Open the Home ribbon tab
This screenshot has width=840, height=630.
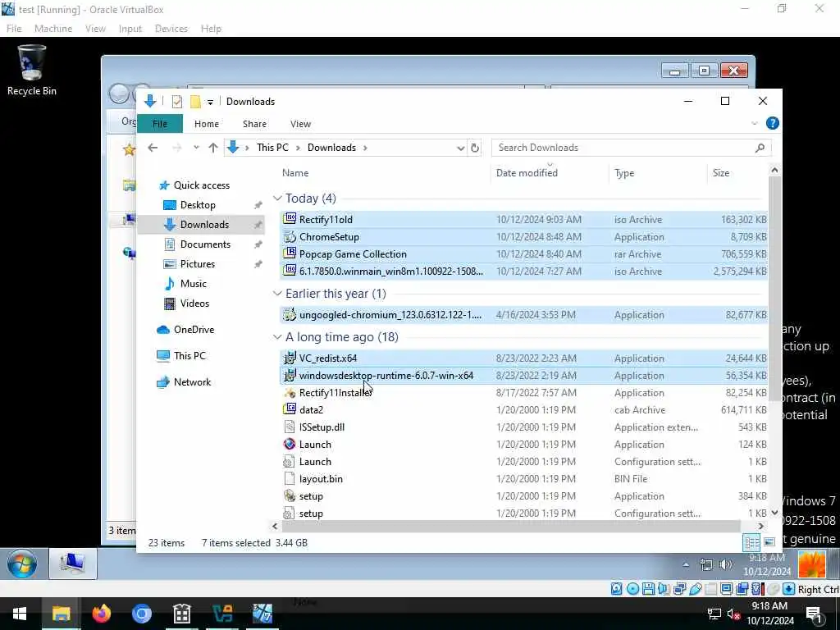pos(206,124)
